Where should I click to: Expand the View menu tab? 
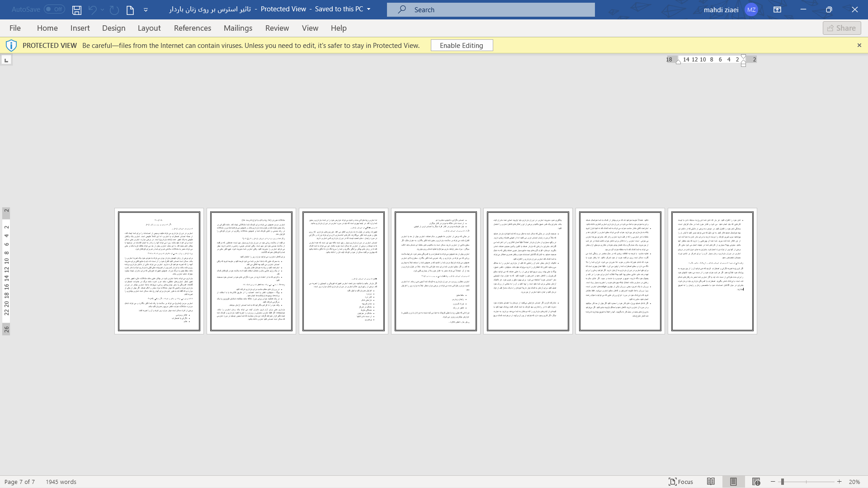click(310, 28)
